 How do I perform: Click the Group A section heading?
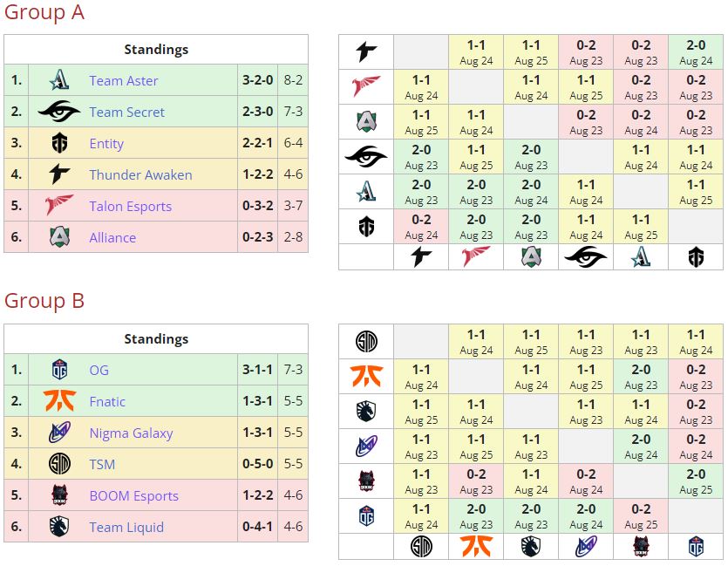click(44, 12)
